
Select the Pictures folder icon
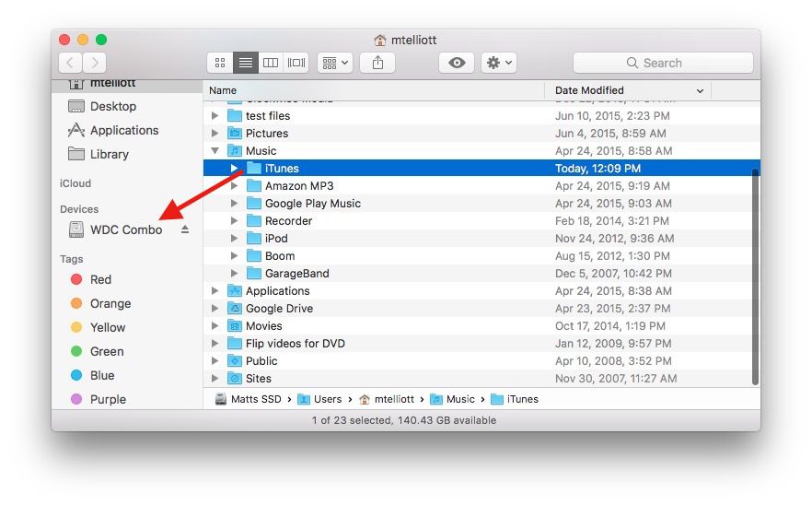tap(235, 133)
